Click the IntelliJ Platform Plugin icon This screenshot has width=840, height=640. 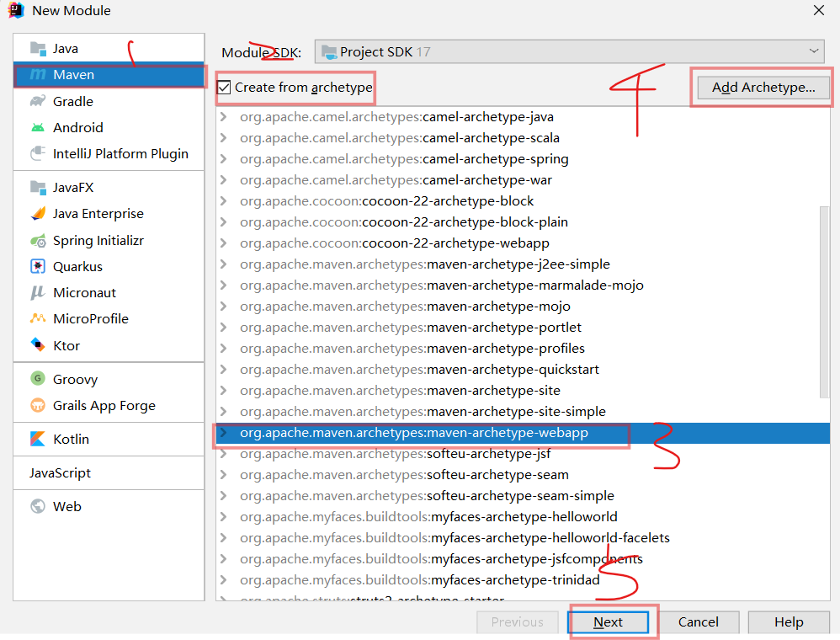click(x=38, y=154)
